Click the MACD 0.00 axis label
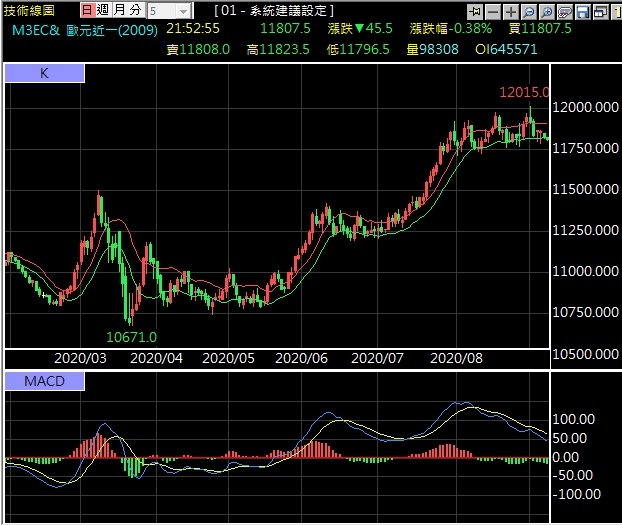The height and width of the screenshot is (525, 622). pos(566,458)
